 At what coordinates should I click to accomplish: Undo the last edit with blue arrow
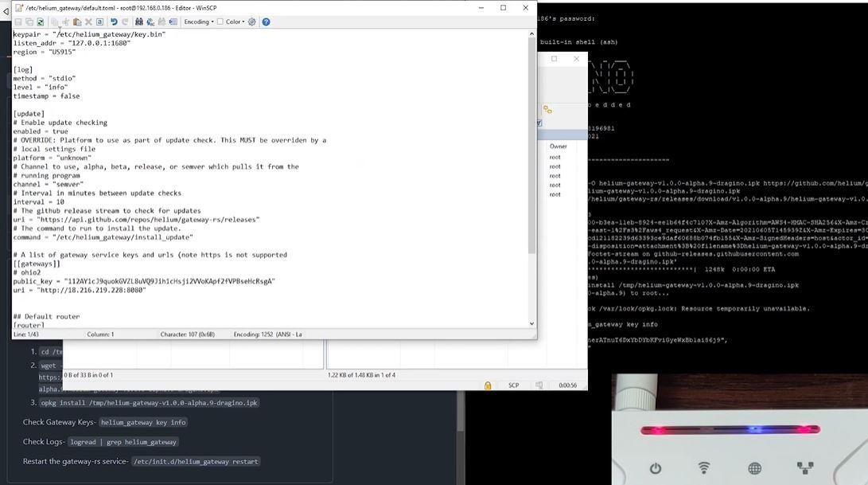(x=114, y=22)
